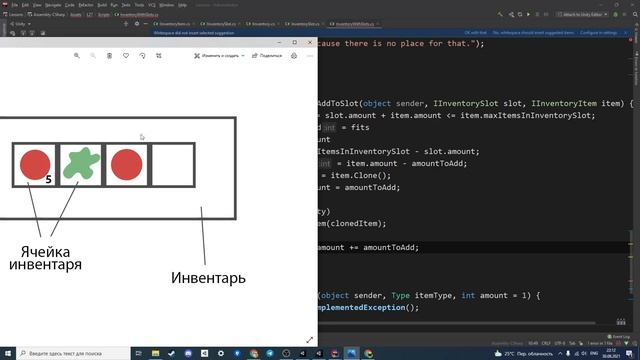Open the Attach to Unity Editor dropdown

tap(582, 14)
